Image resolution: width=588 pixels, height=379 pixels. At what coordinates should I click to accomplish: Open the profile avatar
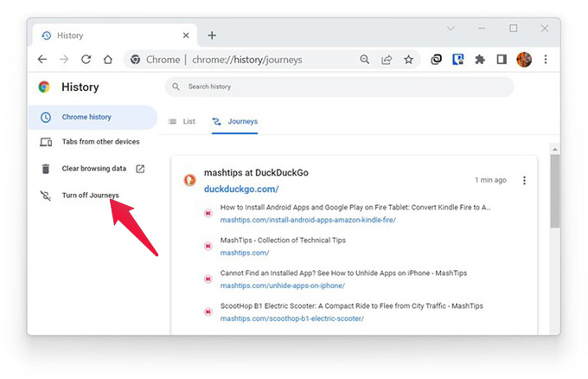tap(524, 60)
